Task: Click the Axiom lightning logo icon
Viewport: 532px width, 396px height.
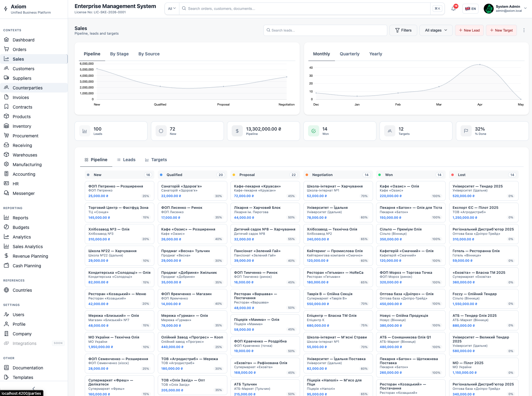Action: [6, 9]
